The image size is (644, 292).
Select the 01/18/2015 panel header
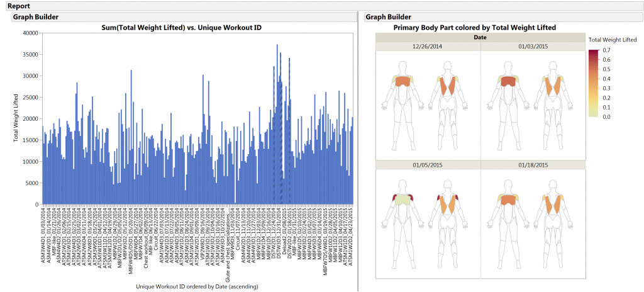tap(533, 165)
